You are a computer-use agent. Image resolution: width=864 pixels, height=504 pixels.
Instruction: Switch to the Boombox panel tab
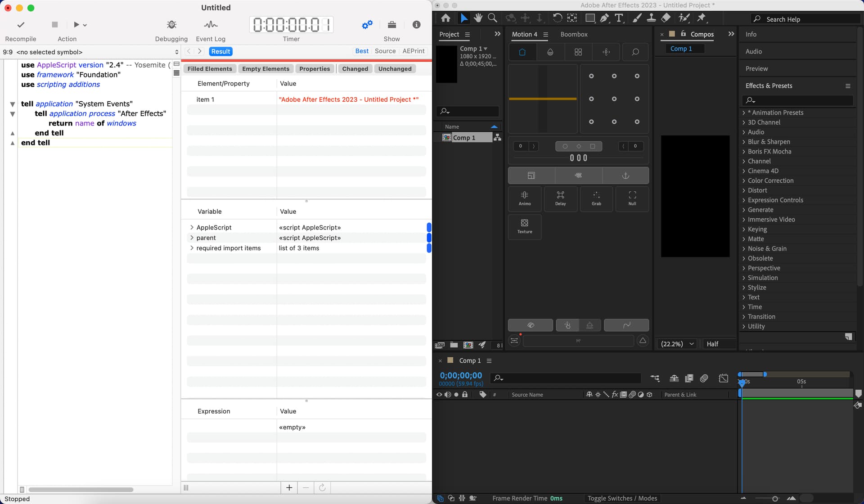[574, 34]
